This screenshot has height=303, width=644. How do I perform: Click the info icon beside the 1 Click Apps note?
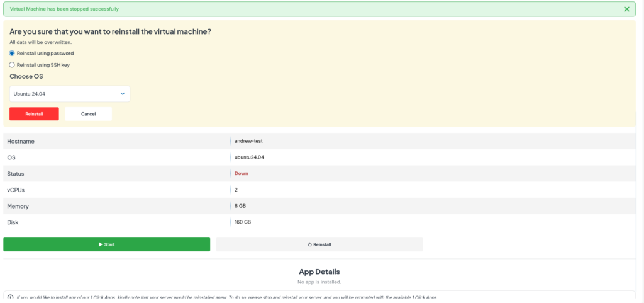(x=11, y=297)
